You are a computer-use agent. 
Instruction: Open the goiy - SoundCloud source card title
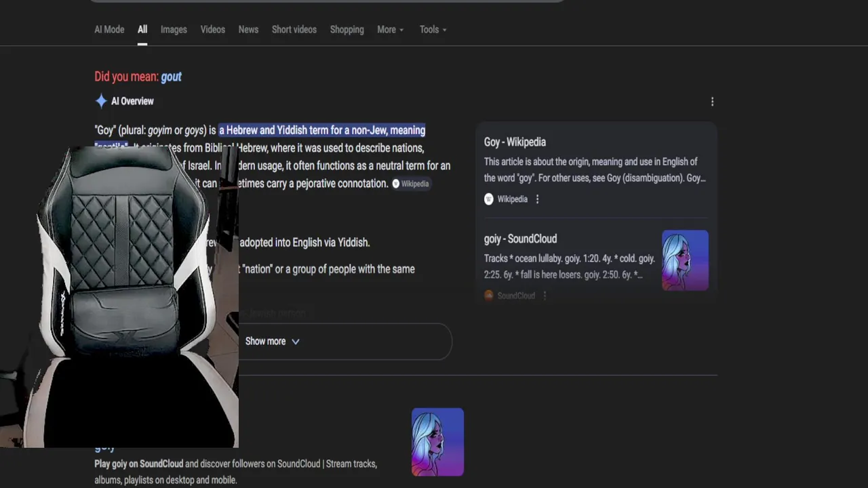[x=520, y=239]
